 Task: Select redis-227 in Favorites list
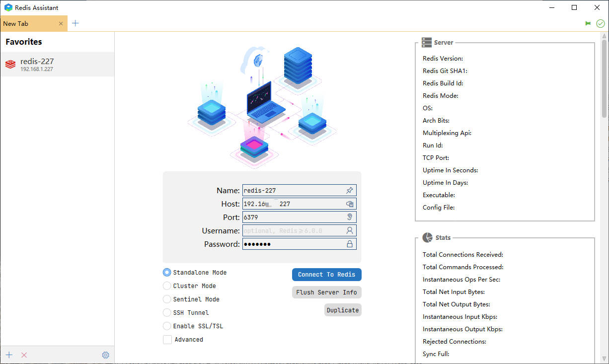point(57,65)
